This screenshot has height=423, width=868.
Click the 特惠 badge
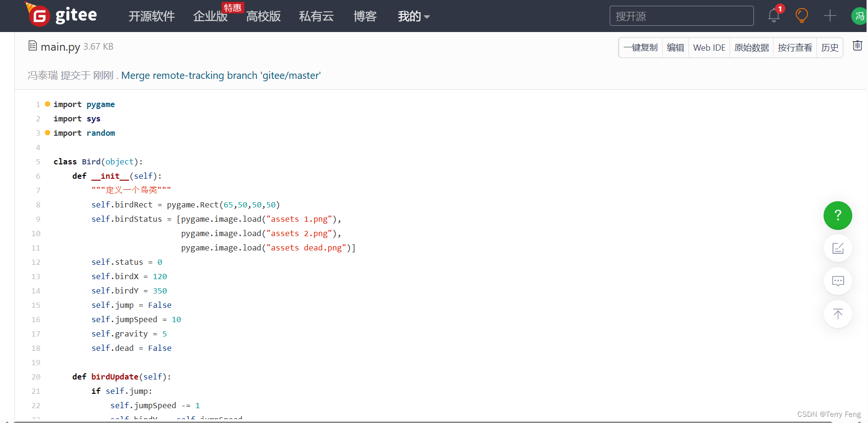(233, 8)
